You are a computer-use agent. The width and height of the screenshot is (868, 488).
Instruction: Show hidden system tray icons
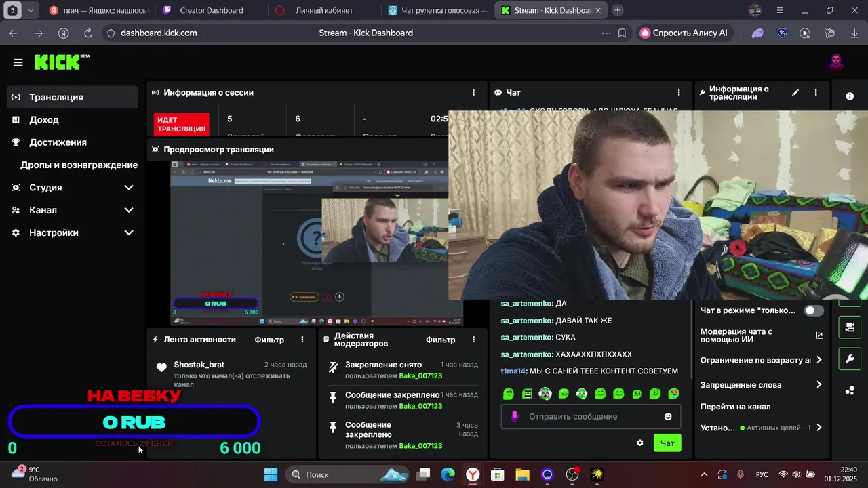[x=704, y=474]
